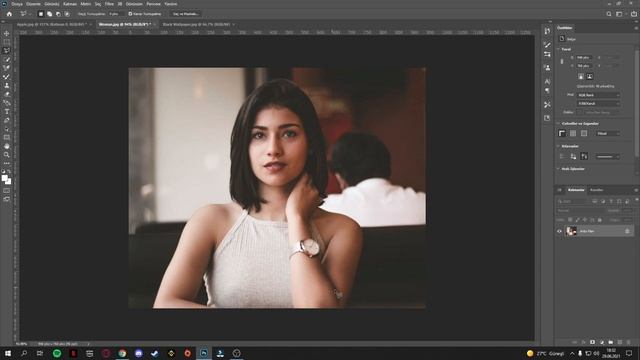Screen dimensions: 640x360
Task: Open the Edit Toolbar three-dots button
Action: (7, 163)
